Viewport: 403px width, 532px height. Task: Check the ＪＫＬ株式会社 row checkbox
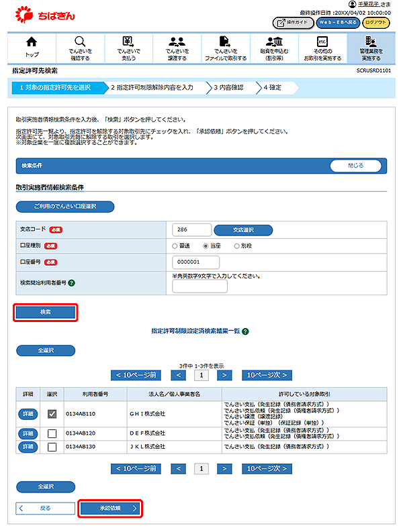52,447
